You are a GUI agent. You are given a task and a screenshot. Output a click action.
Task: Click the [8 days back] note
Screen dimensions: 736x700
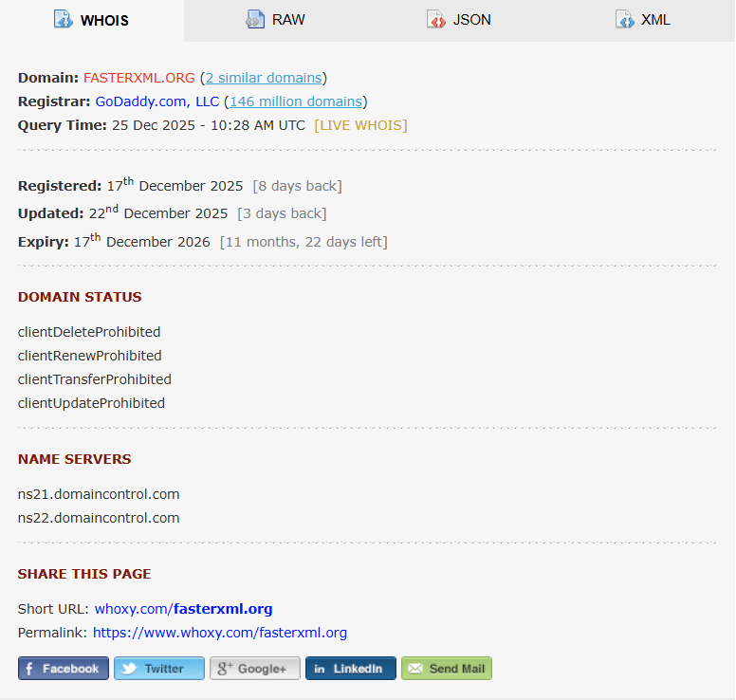[298, 186]
